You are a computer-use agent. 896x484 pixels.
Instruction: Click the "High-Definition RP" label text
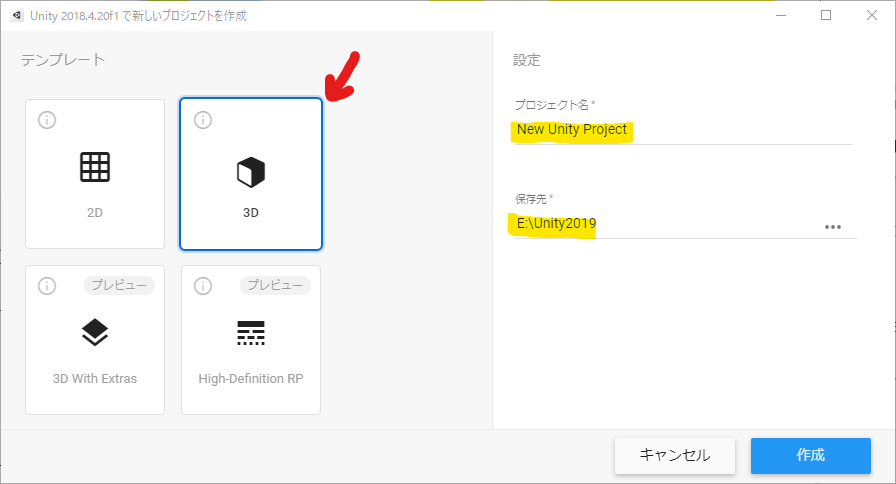(251, 379)
